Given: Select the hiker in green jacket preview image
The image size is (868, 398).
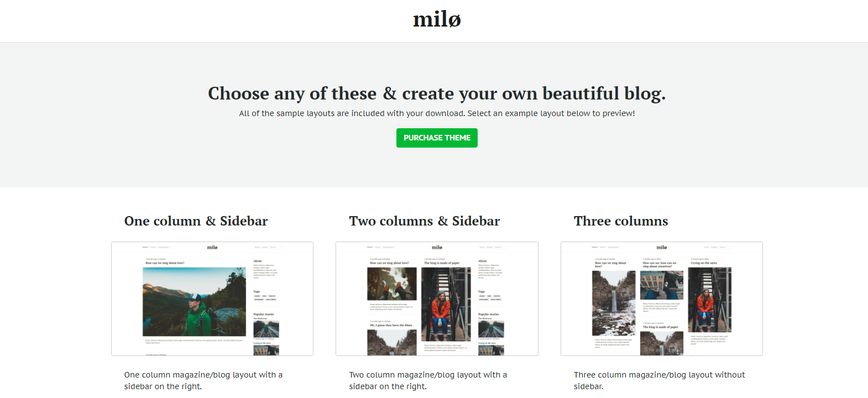Looking at the screenshot, I should 195,302.
